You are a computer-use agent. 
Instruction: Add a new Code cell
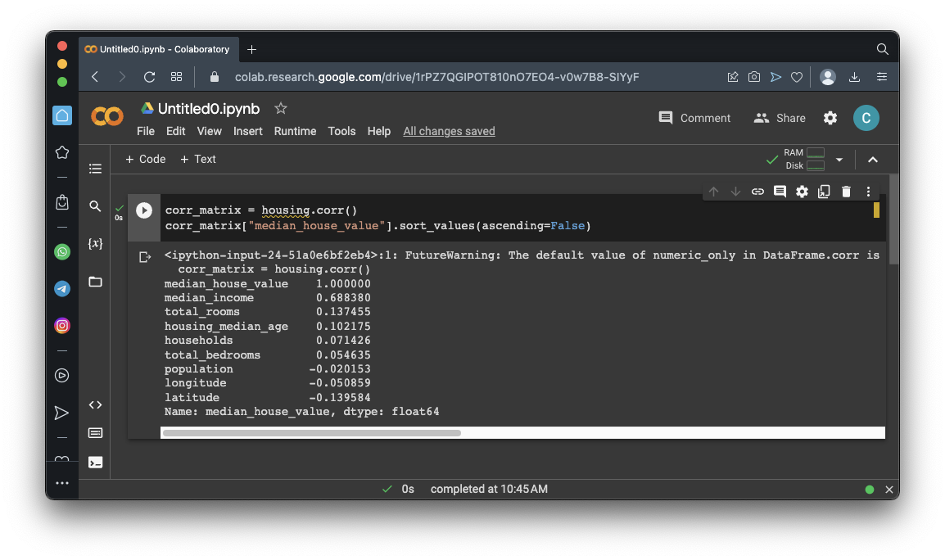click(x=145, y=159)
